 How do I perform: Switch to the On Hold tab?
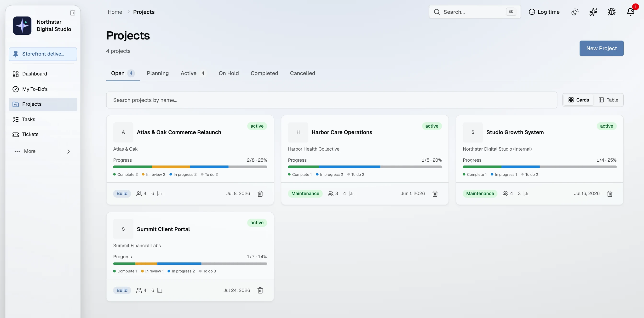(x=229, y=73)
